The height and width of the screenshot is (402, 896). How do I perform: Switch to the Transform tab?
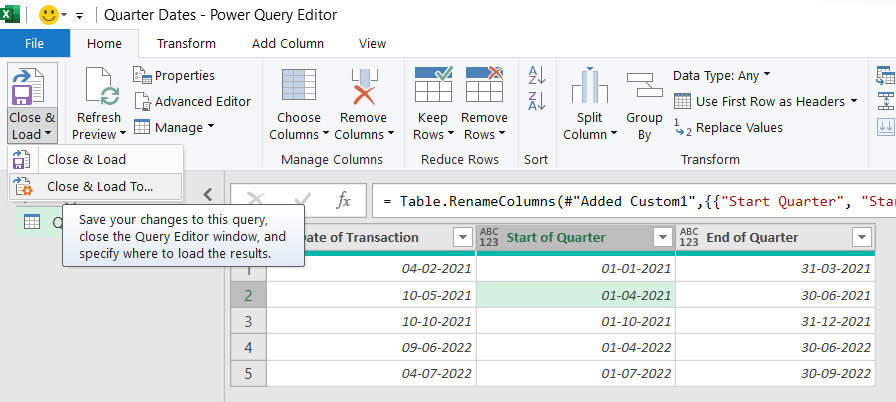186,43
